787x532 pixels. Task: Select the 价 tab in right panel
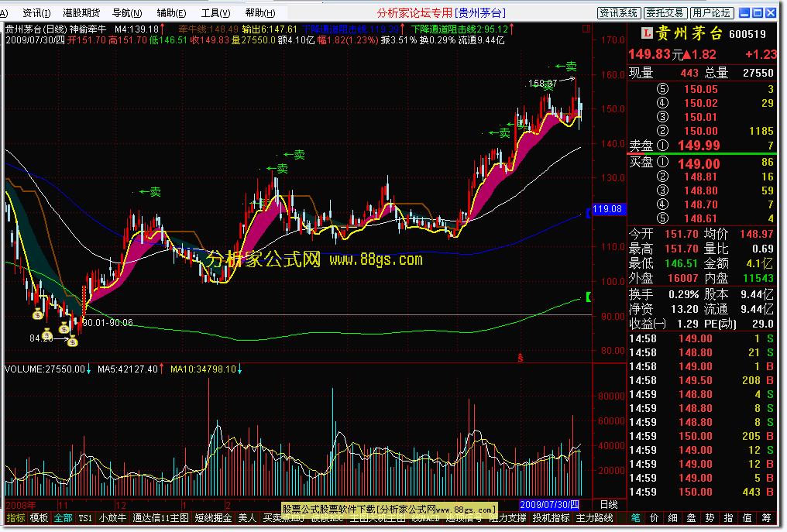click(655, 517)
